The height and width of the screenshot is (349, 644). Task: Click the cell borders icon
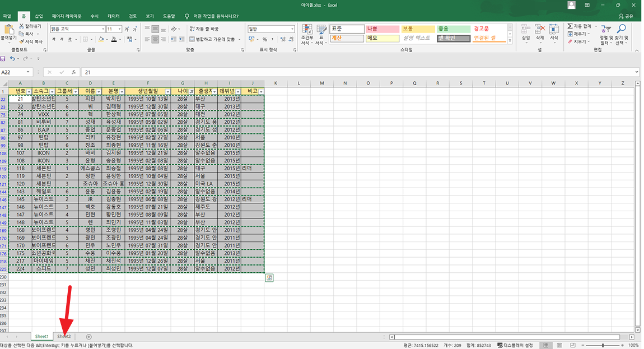pyautogui.click(x=86, y=39)
